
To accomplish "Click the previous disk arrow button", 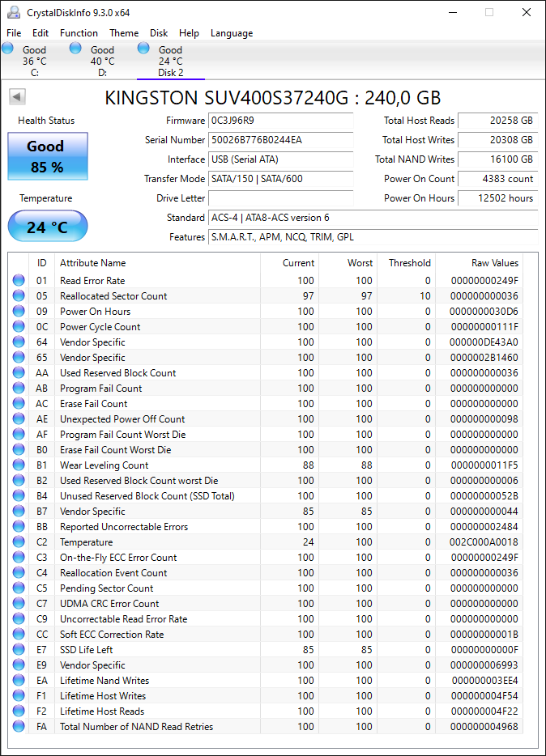I will pos(17,97).
